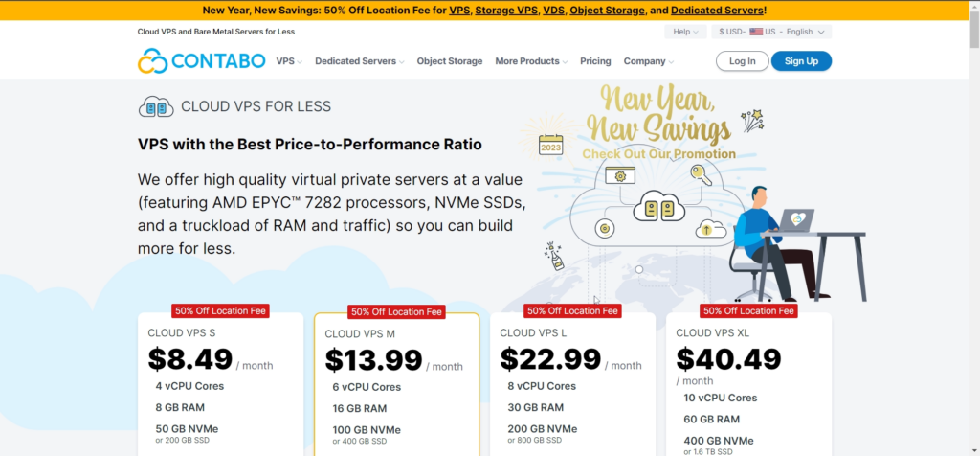
Task: Click '4 vCPU Cores' in VPS S card
Action: (x=189, y=386)
